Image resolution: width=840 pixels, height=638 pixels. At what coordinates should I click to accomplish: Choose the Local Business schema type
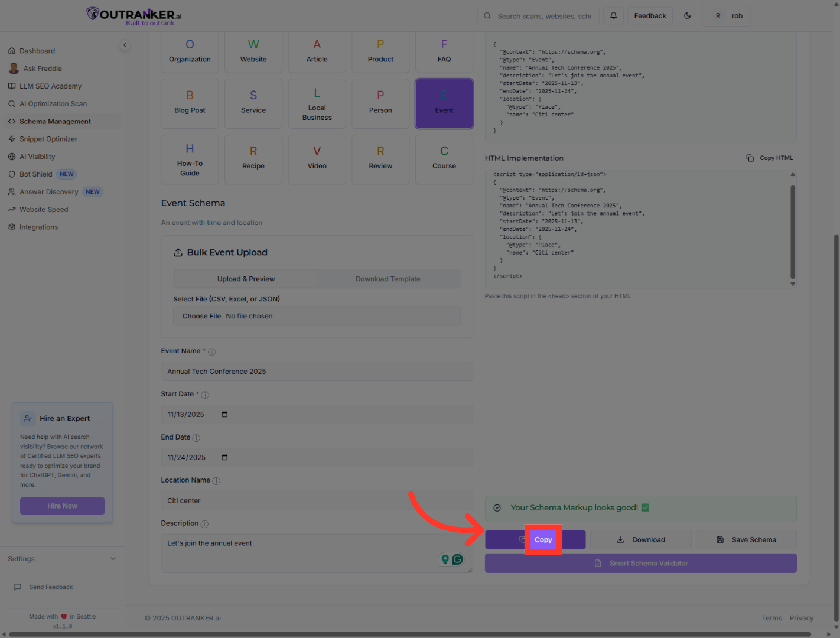(x=317, y=104)
